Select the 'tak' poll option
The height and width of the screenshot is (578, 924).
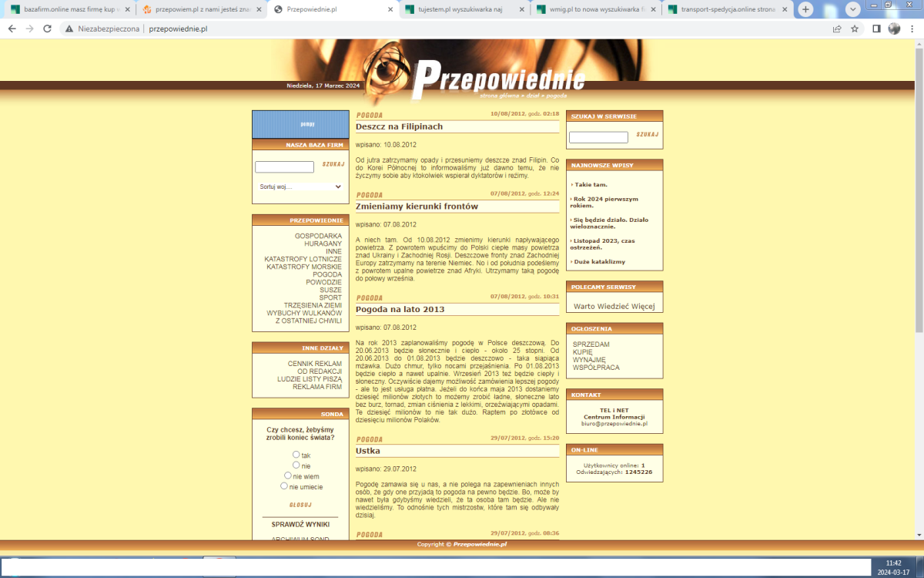click(x=296, y=455)
